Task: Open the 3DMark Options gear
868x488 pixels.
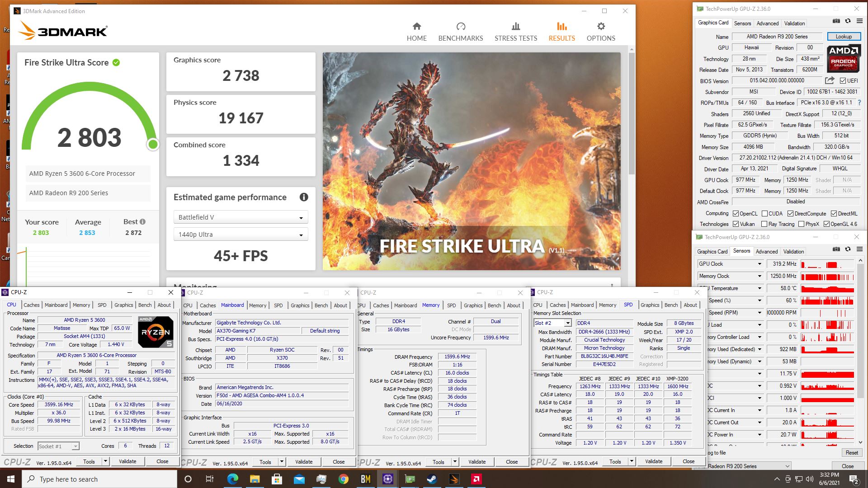Action: 601,32
